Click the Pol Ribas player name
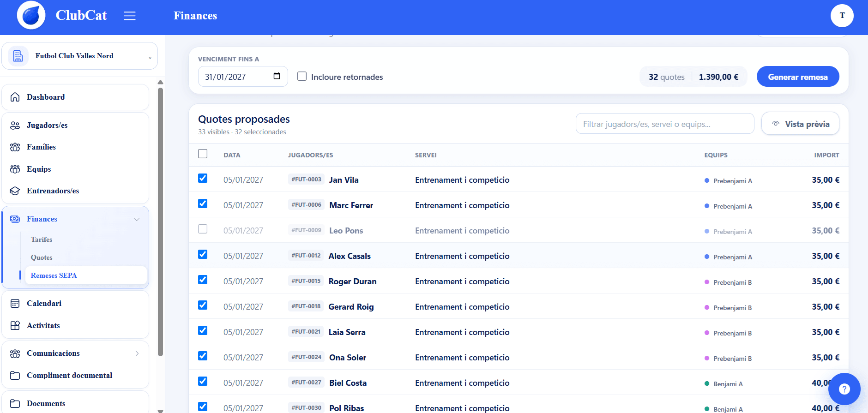The height and width of the screenshot is (413, 868). (x=347, y=408)
